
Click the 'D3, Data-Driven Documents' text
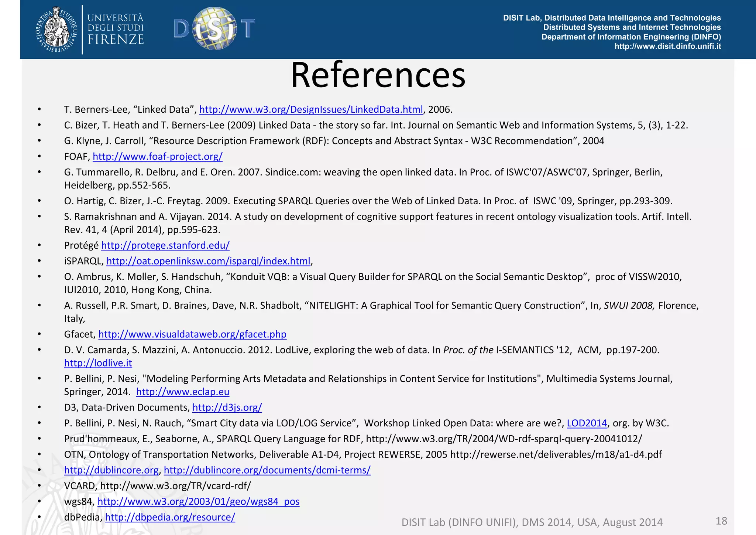[127, 408]
